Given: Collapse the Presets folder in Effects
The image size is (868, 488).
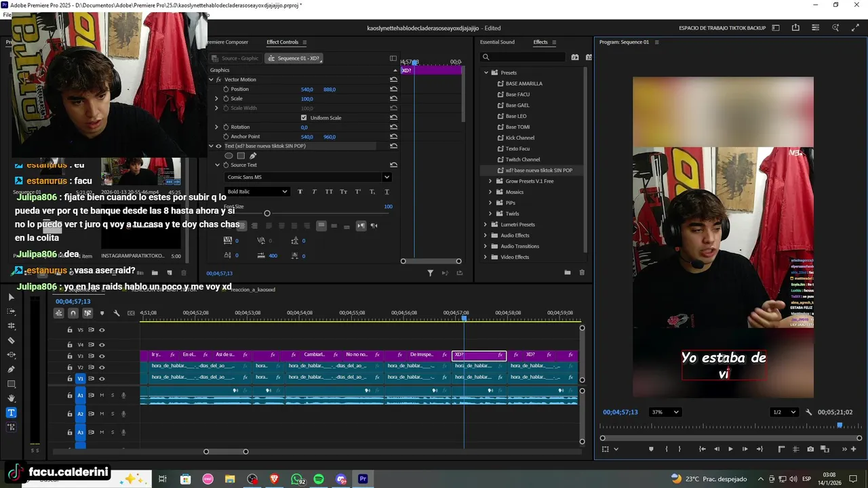Looking at the screenshot, I should click(486, 73).
